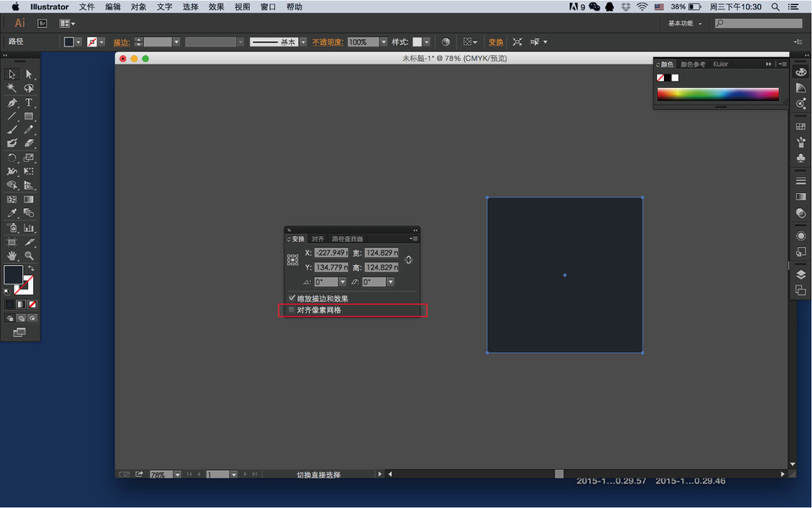The width and height of the screenshot is (812, 508).
Task: Select the Slice tool
Action: (29, 242)
